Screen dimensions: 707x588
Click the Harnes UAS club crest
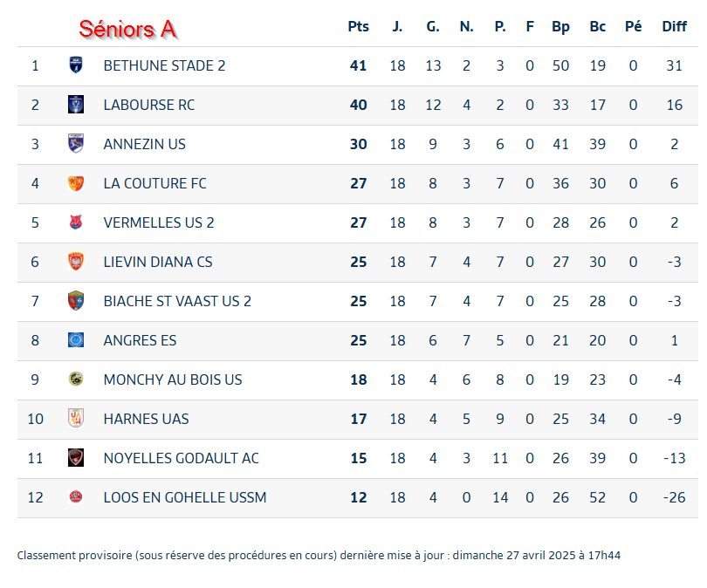[76, 418]
